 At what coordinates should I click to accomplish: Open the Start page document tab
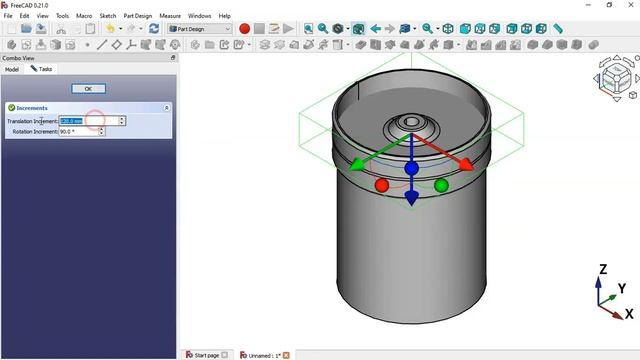point(207,355)
